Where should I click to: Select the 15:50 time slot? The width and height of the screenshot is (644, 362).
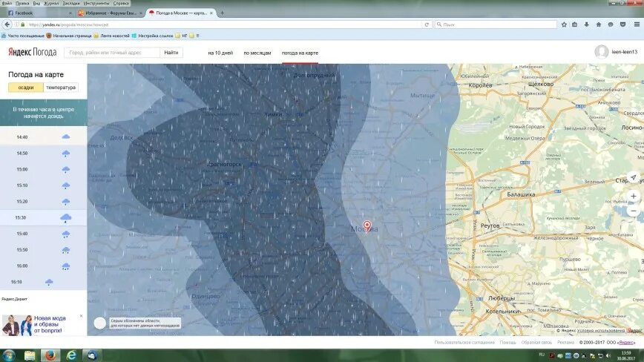(x=43, y=249)
